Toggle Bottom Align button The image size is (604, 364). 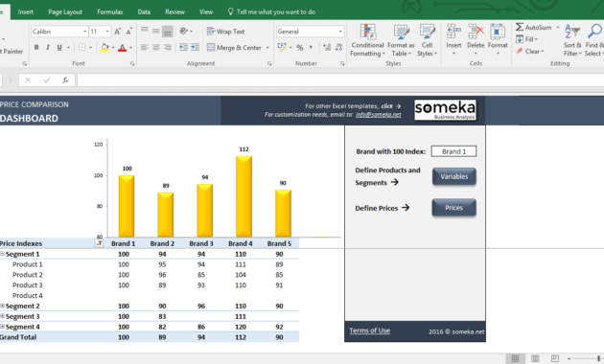click(x=168, y=32)
